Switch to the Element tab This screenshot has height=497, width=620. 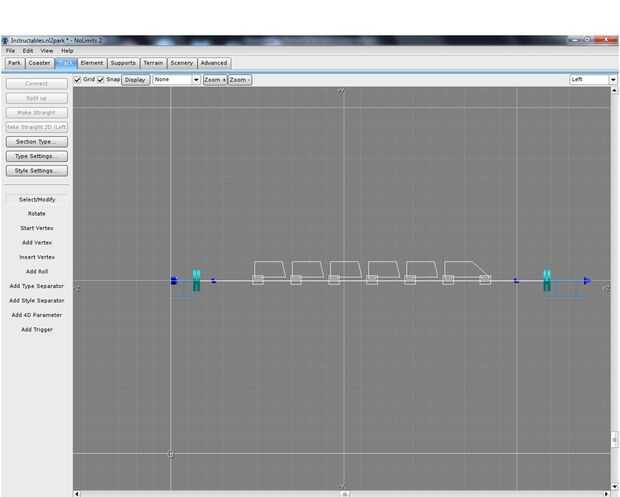[x=92, y=63]
